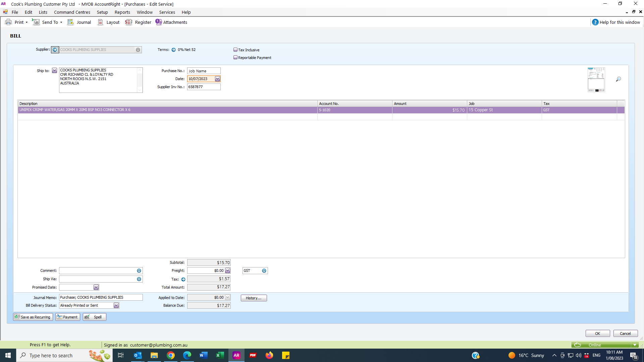Click the OK button

pyautogui.click(x=598, y=334)
